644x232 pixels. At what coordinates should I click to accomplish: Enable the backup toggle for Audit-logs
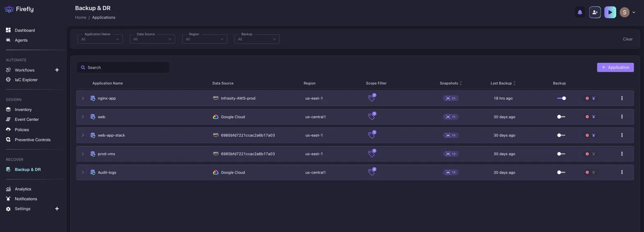(x=561, y=172)
